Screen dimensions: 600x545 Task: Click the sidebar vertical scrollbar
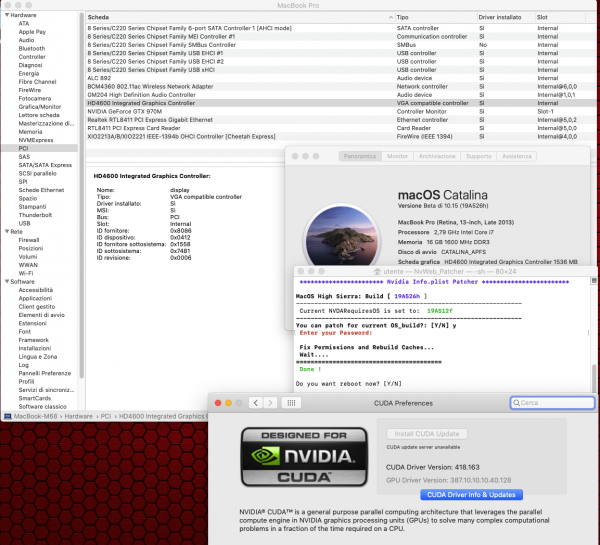(82, 195)
